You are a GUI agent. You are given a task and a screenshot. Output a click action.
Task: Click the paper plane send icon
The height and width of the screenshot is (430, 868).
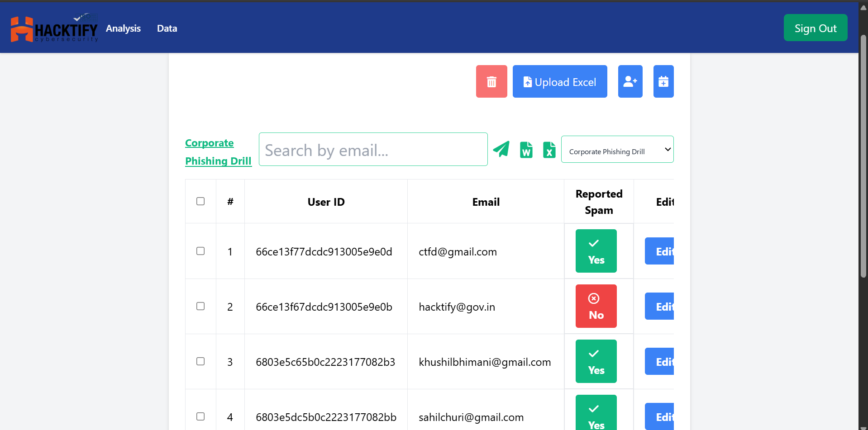501,149
